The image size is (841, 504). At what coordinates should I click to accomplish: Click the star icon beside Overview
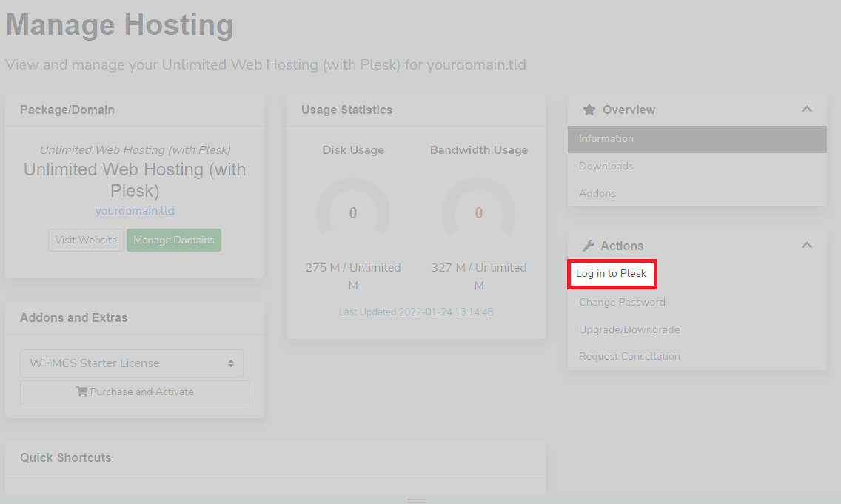(x=589, y=110)
